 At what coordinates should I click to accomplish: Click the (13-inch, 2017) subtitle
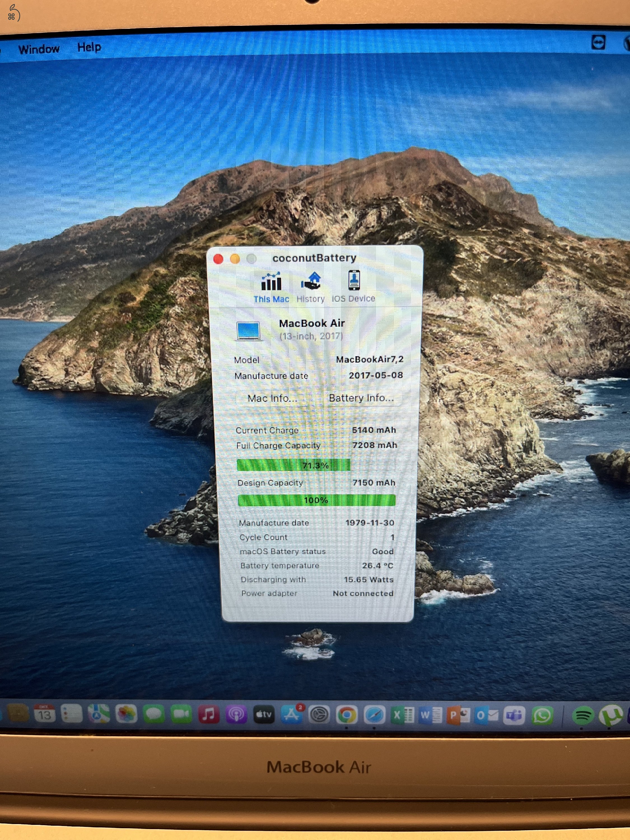coord(311,336)
